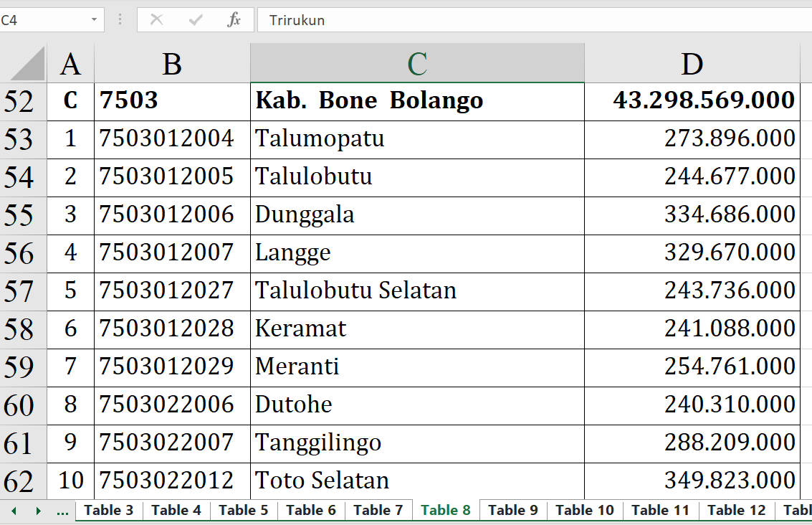Click the Enter checkmark icon in formula bar
This screenshot has width=812, height=525.
click(195, 20)
